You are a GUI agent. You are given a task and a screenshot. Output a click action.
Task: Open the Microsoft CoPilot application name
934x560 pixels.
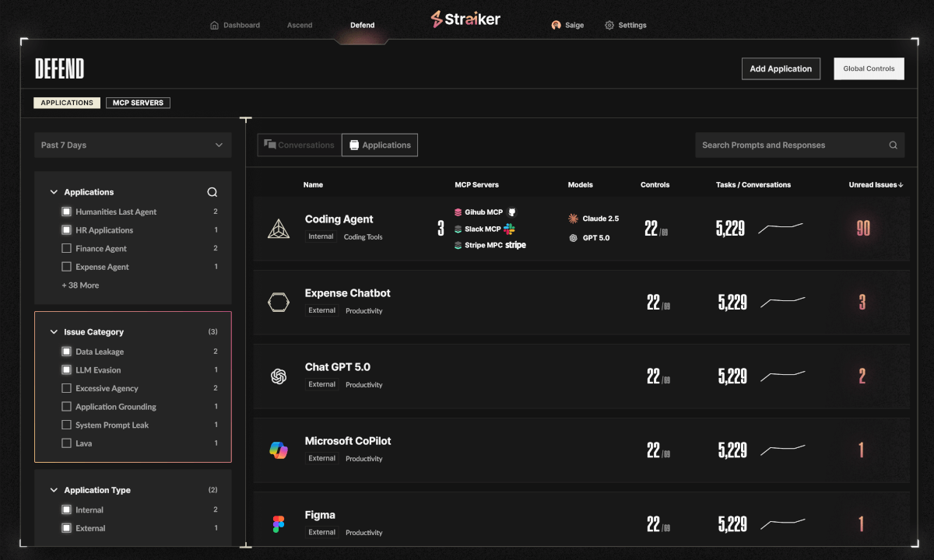(348, 441)
